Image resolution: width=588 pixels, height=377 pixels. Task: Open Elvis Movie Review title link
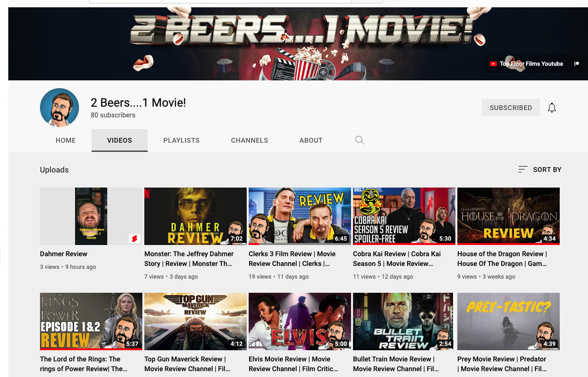pyautogui.click(x=294, y=364)
